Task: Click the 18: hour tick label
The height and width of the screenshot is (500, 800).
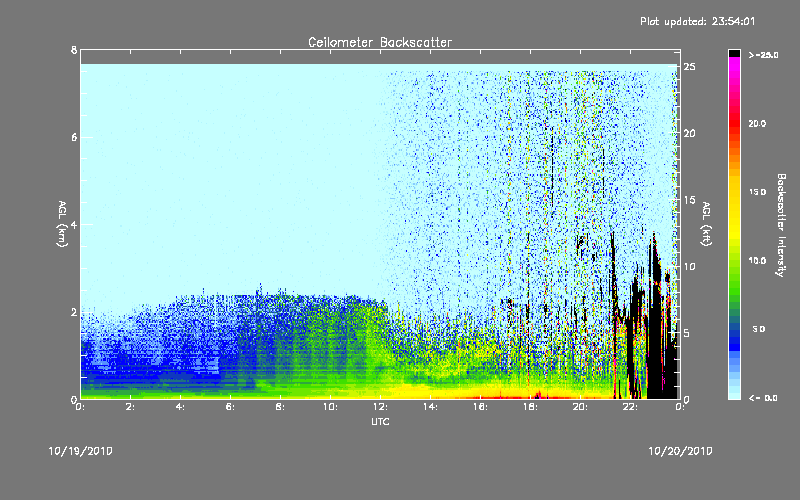Action: pos(530,407)
